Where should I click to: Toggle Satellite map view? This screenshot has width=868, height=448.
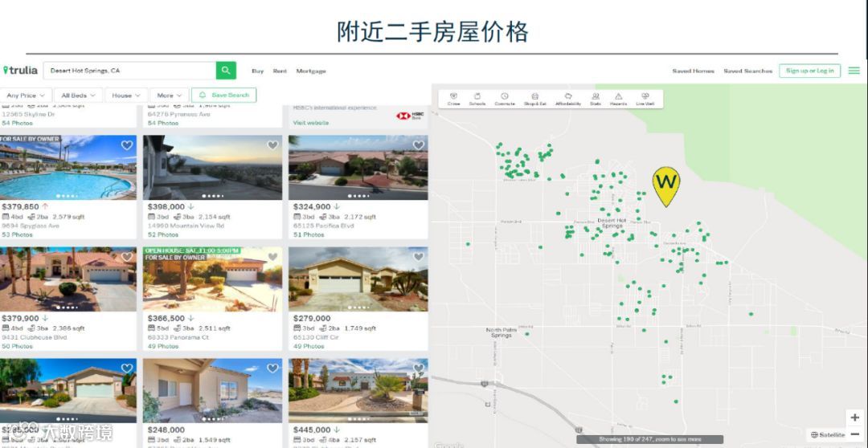(828, 434)
